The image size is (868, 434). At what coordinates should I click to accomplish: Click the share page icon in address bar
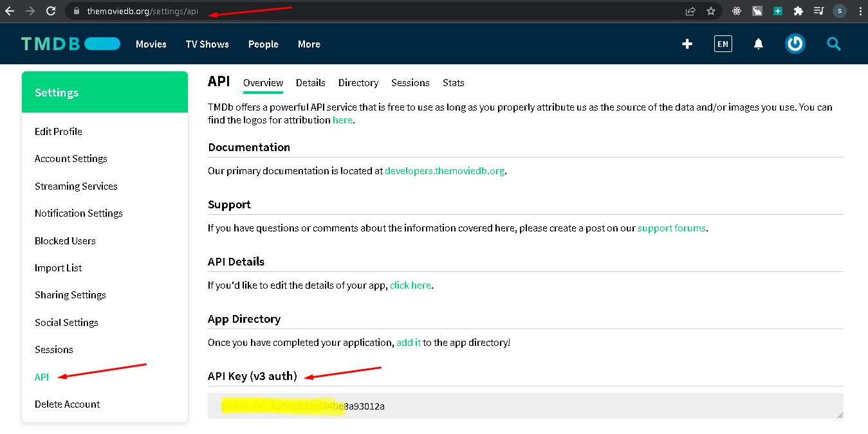690,11
